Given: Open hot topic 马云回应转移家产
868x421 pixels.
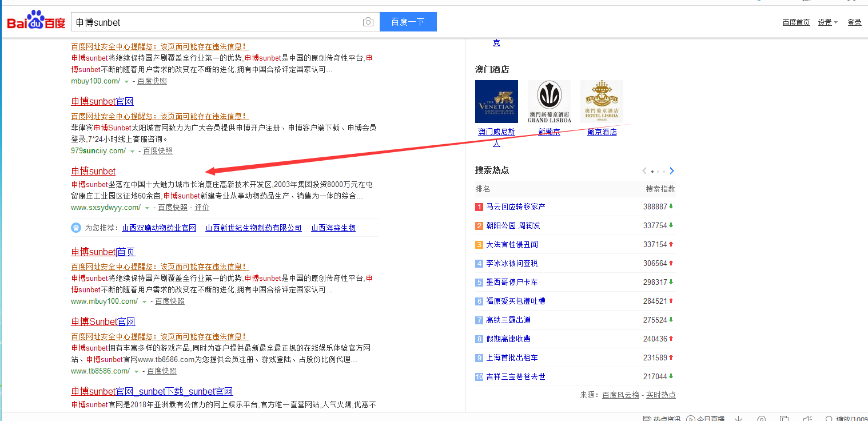Looking at the screenshot, I should tap(515, 206).
